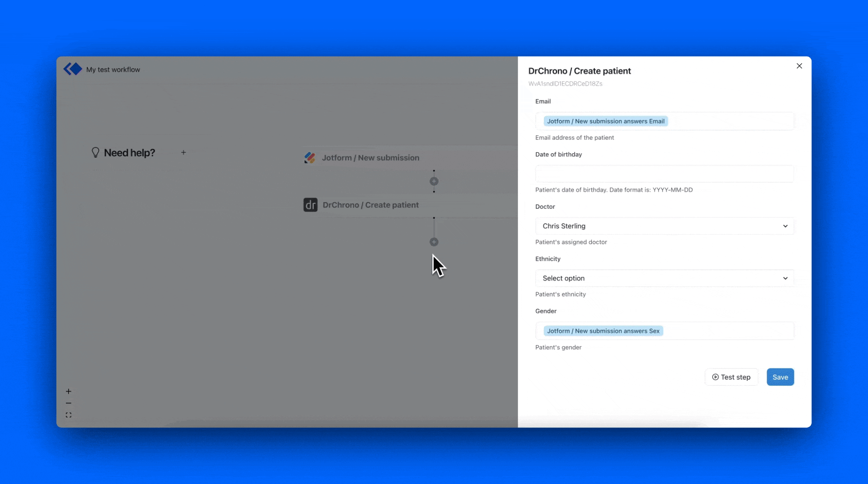868x484 pixels.
Task: Click the Email address of the patient hint
Action: click(x=574, y=138)
